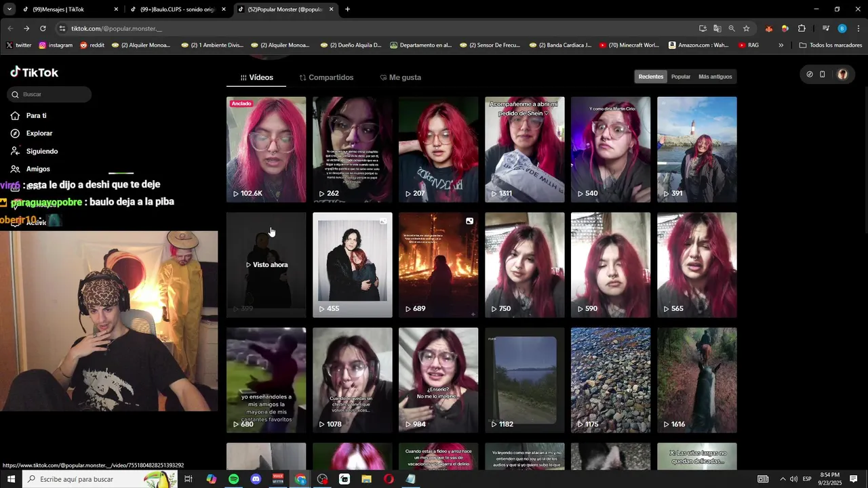Open video with 750 views
Viewport: 868px width, 488px height.
[x=524, y=265]
